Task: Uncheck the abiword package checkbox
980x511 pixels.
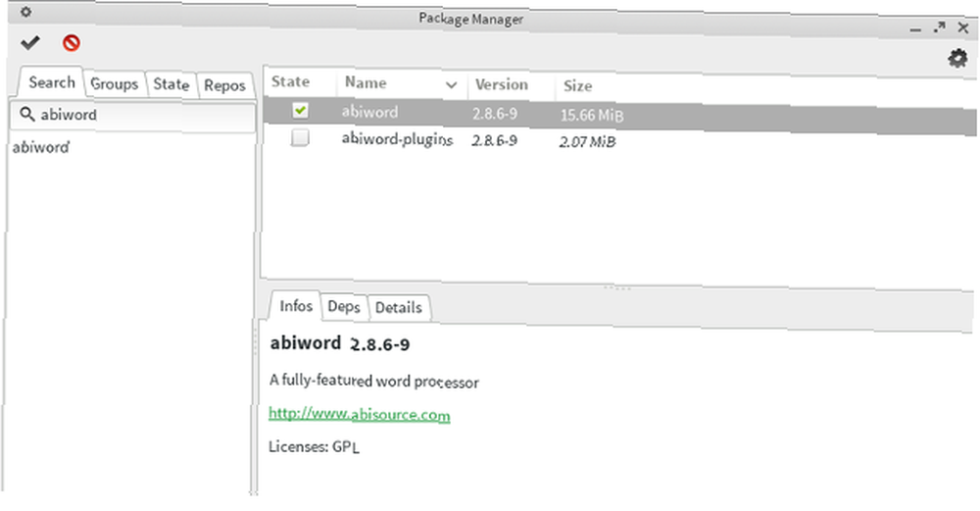Action: (300, 111)
